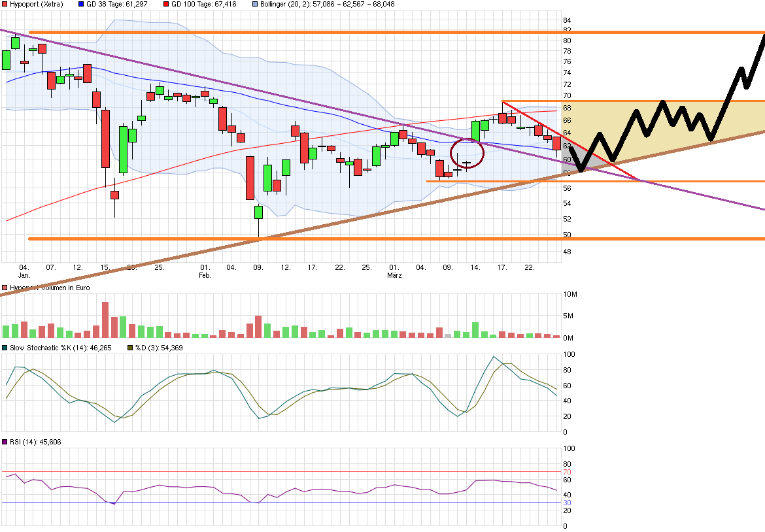
Task: Click the blue GD 38 Tage legend swatch
Action: [81, 4]
